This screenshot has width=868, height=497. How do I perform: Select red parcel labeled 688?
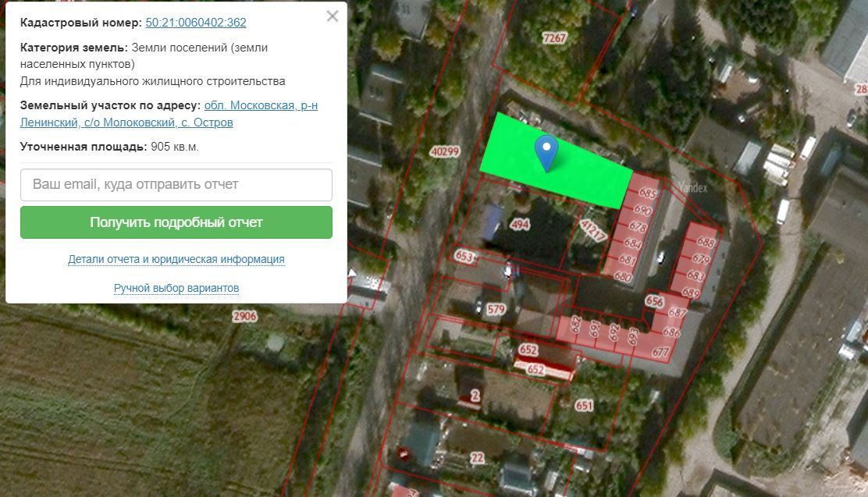tap(706, 242)
